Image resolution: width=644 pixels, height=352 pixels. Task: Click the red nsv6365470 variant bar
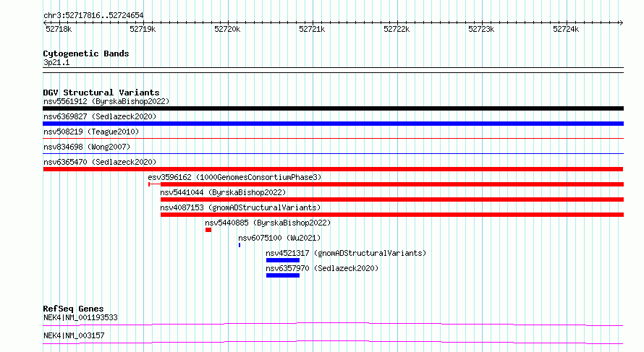point(333,169)
